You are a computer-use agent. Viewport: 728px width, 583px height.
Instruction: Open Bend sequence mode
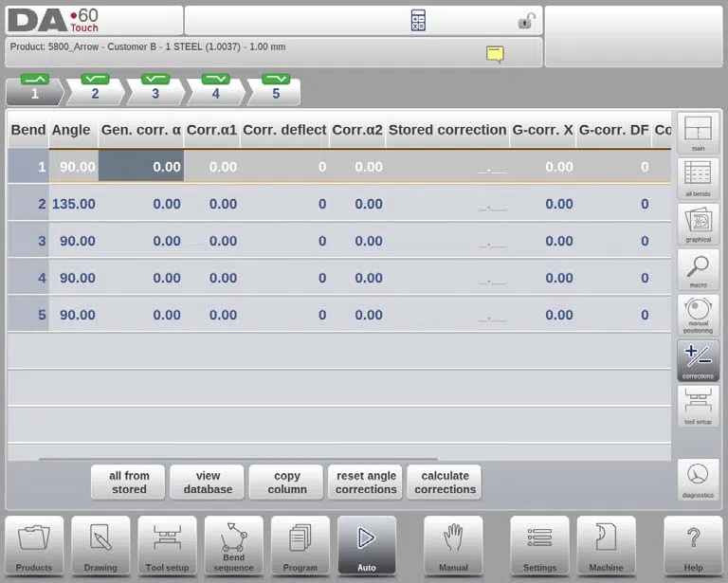233,546
